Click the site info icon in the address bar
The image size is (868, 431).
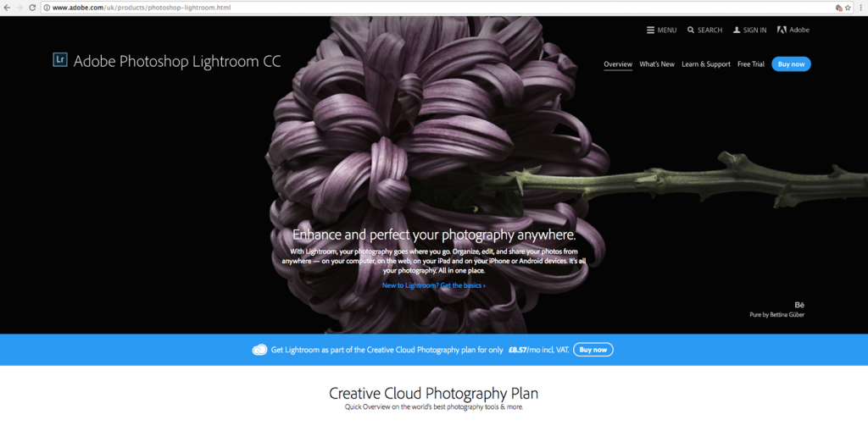click(x=47, y=8)
